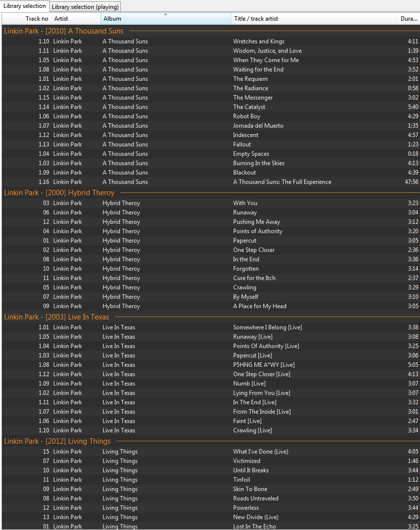Select Pushing Me Away track
The height and width of the screenshot is (530, 420).
pos(211,222)
